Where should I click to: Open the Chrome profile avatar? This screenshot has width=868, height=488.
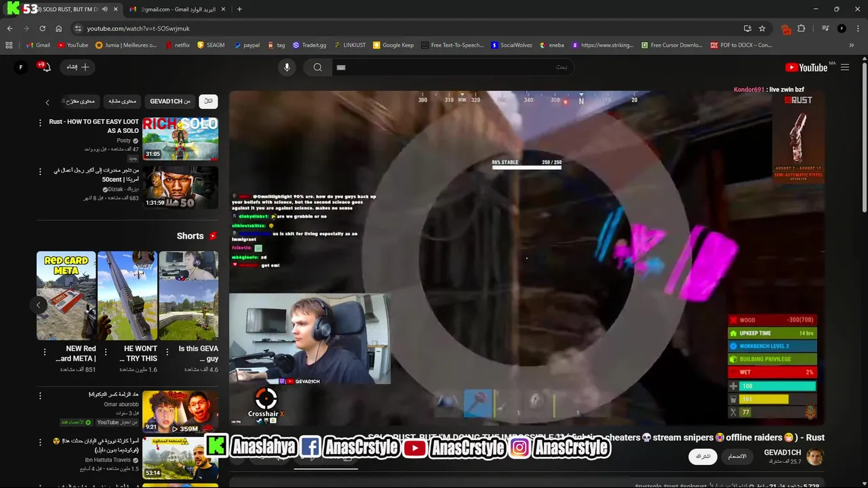[x=842, y=28]
